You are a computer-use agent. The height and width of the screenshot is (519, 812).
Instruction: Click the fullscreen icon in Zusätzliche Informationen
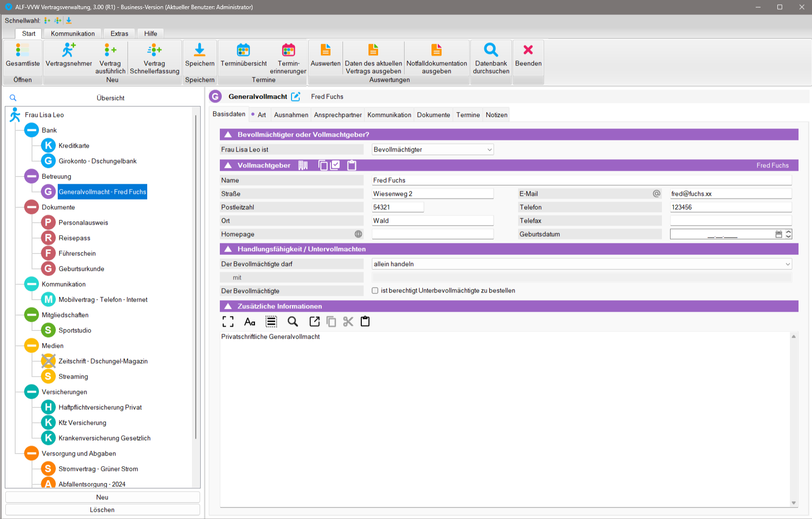pyautogui.click(x=228, y=322)
